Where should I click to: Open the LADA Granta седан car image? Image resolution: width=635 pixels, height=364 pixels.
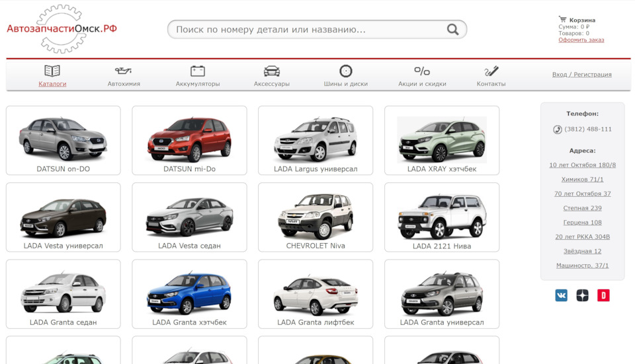pos(63,293)
